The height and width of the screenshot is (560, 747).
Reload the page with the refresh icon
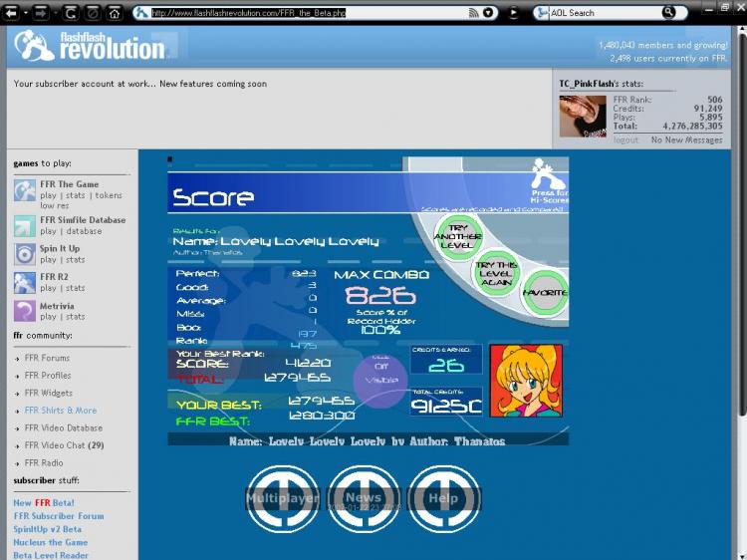(71, 12)
